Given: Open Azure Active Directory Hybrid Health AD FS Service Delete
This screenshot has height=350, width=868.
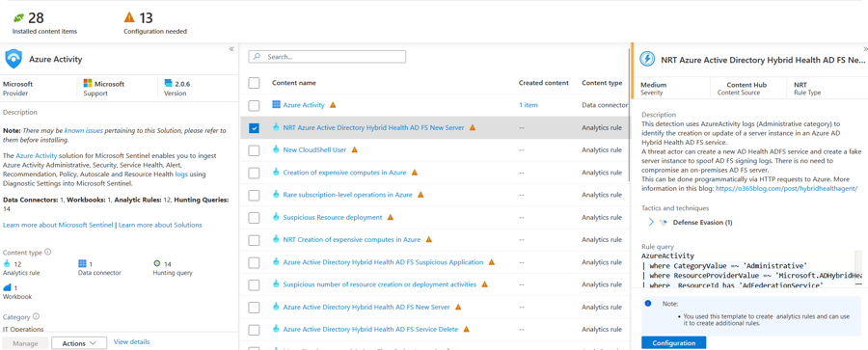Looking at the screenshot, I should tap(370, 330).
